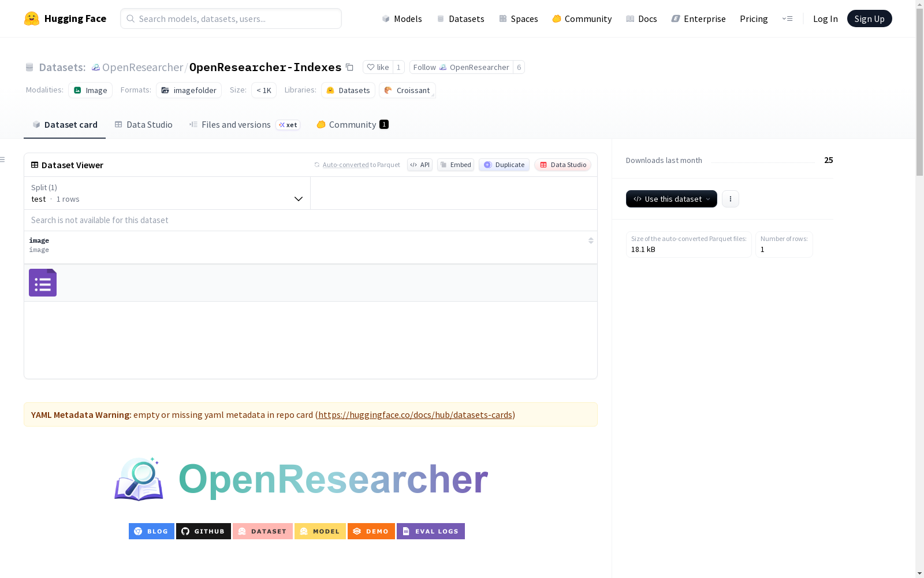Click the Embed button
Screen dimensions: 924x578
click(456, 165)
